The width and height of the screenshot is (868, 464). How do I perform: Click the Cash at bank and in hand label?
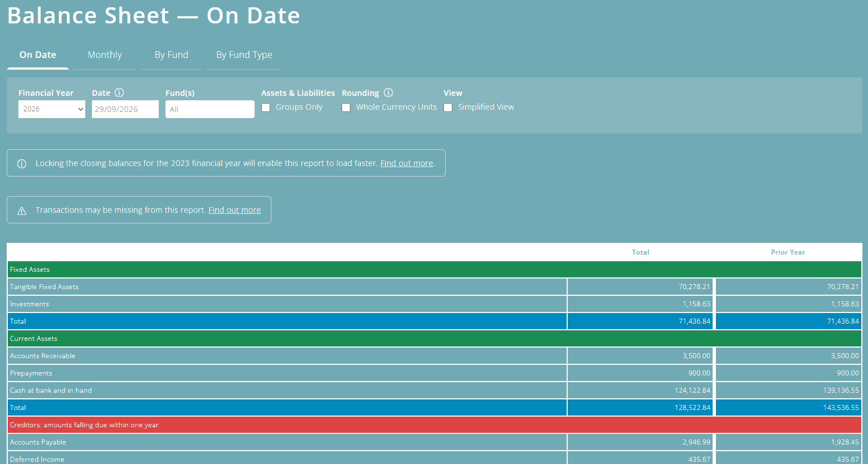click(51, 390)
